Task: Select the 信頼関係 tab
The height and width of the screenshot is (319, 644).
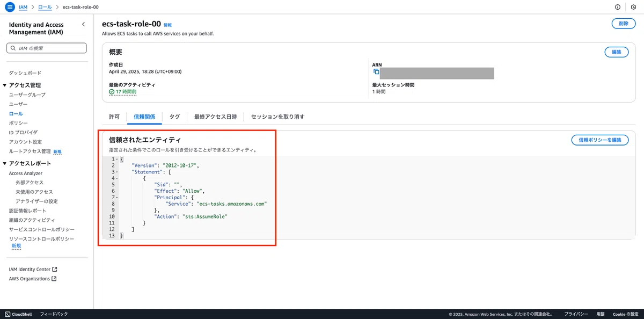Action: pos(144,117)
